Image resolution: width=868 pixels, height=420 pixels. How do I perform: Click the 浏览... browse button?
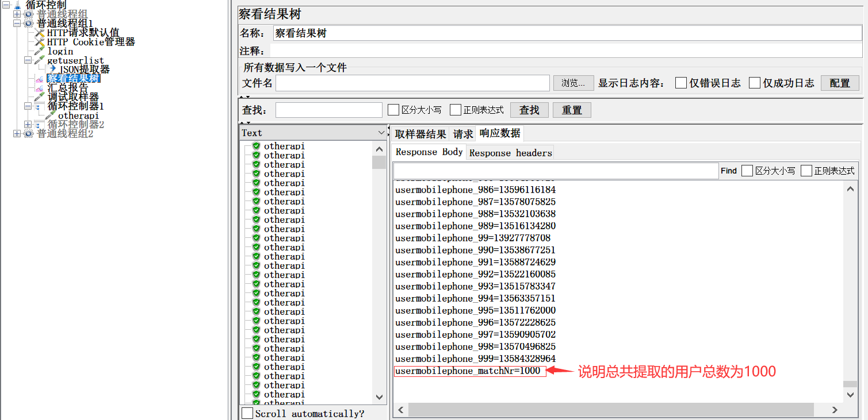click(x=573, y=83)
